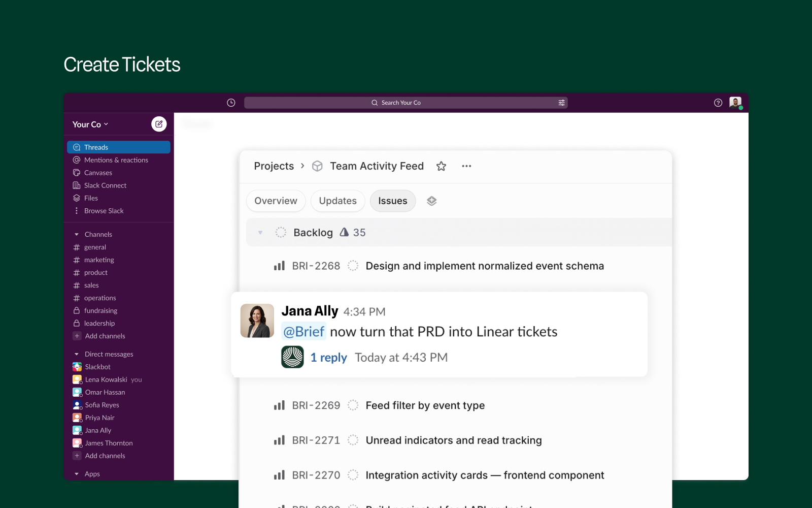Viewport: 812px width, 508px height.
Task: Select Threads in the sidebar
Action: point(119,147)
